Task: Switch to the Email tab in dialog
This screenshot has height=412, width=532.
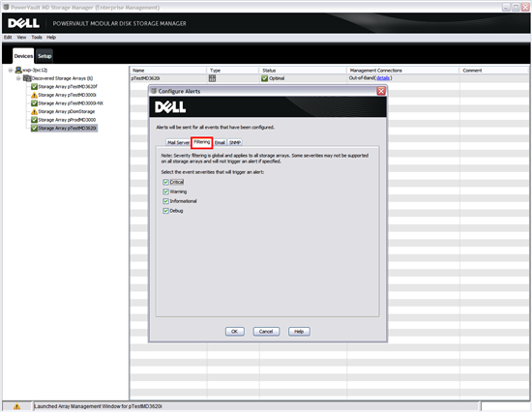Action: click(220, 142)
